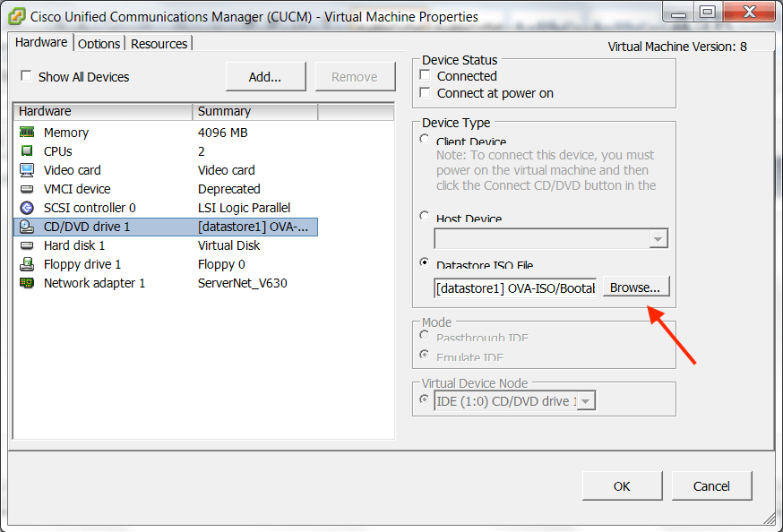Click the Virtual Disk summary text

[x=228, y=245]
